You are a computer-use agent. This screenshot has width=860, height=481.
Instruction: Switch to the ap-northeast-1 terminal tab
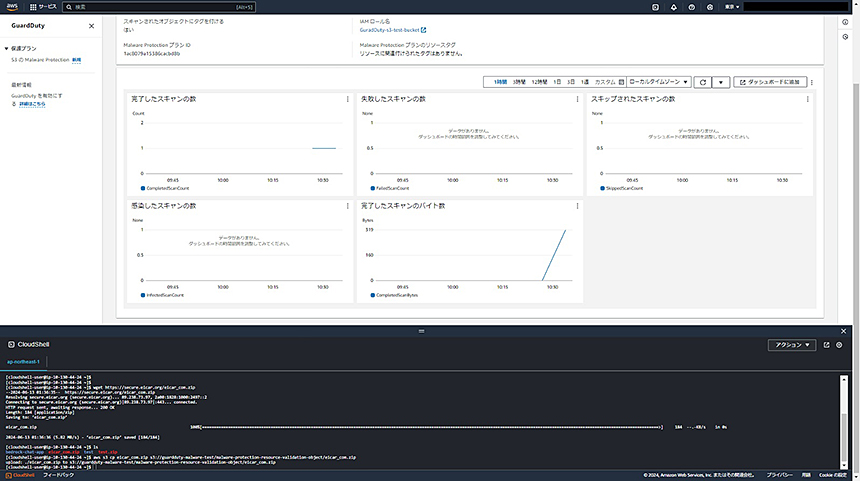pos(23,362)
